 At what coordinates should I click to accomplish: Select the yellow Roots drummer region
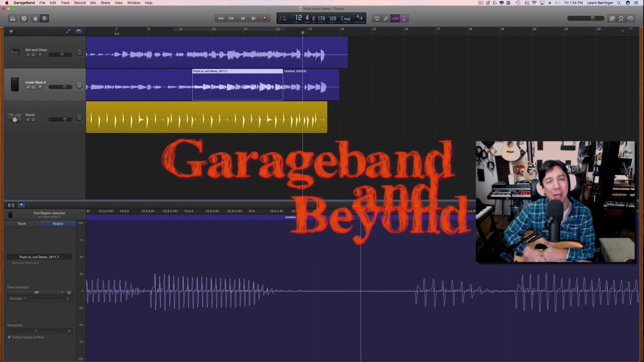(x=206, y=117)
